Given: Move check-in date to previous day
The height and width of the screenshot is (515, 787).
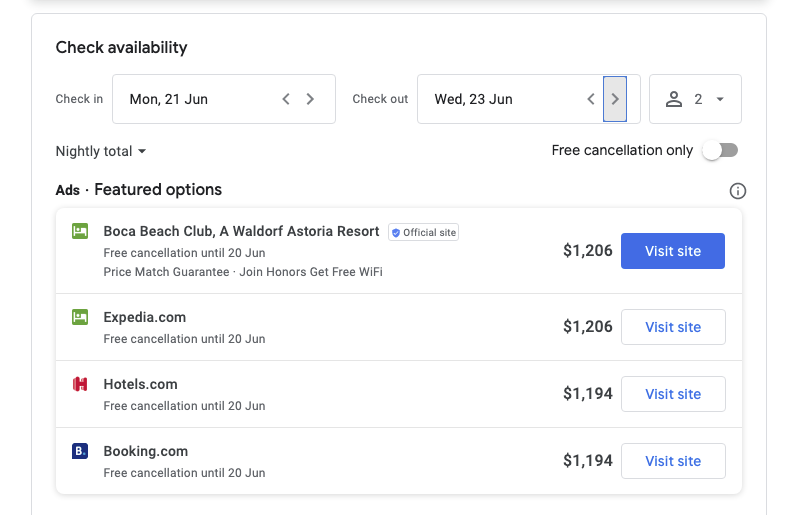Looking at the screenshot, I should click(x=286, y=99).
